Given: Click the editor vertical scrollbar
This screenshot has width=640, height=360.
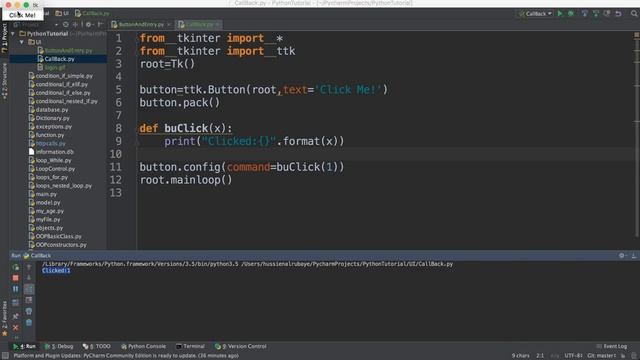Looking at the screenshot, I should coord(636,139).
